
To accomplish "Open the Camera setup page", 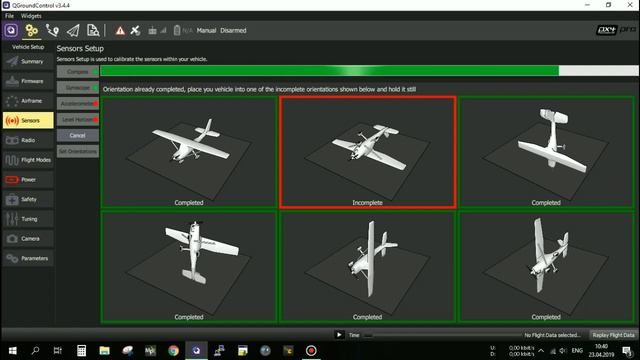I will (x=28, y=238).
